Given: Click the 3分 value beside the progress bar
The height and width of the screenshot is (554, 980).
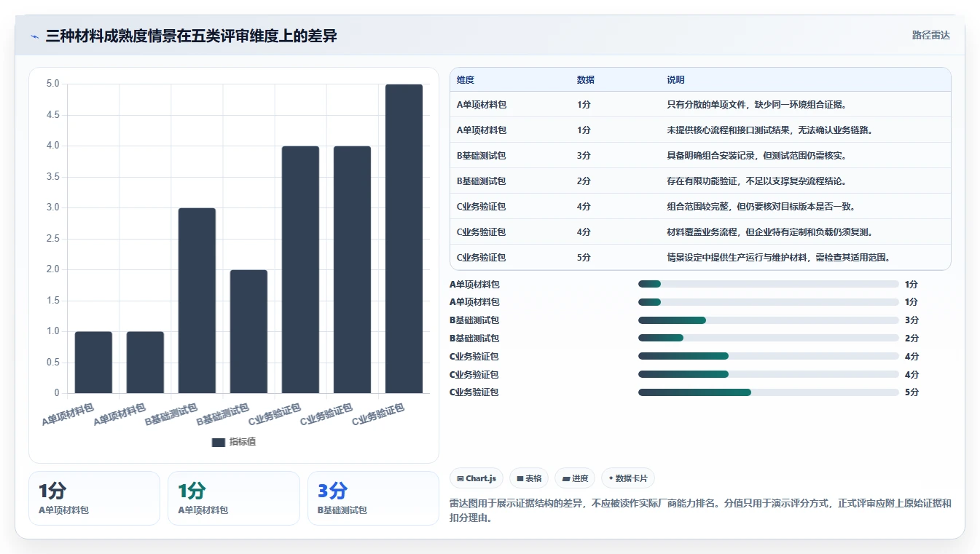Looking at the screenshot, I should (912, 320).
